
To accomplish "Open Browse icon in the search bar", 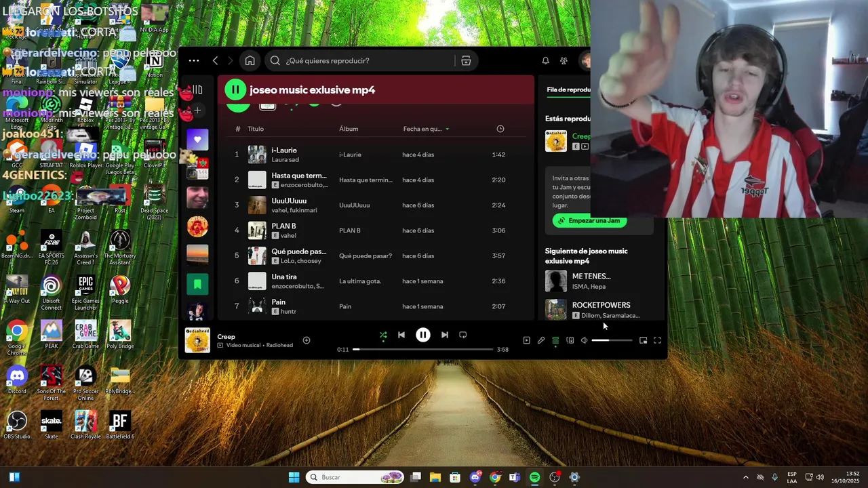I will coord(466,60).
